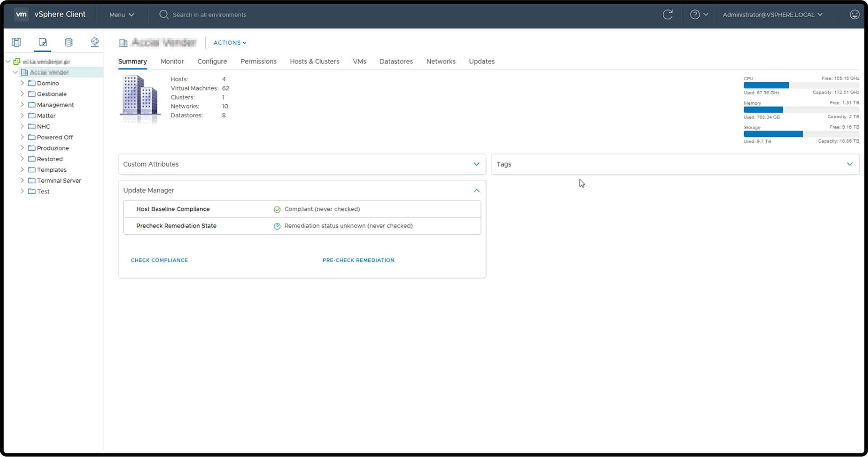This screenshot has width=868, height=457.
Task: Open the Hosts and Clusters inventory icon
Action: coord(16,42)
